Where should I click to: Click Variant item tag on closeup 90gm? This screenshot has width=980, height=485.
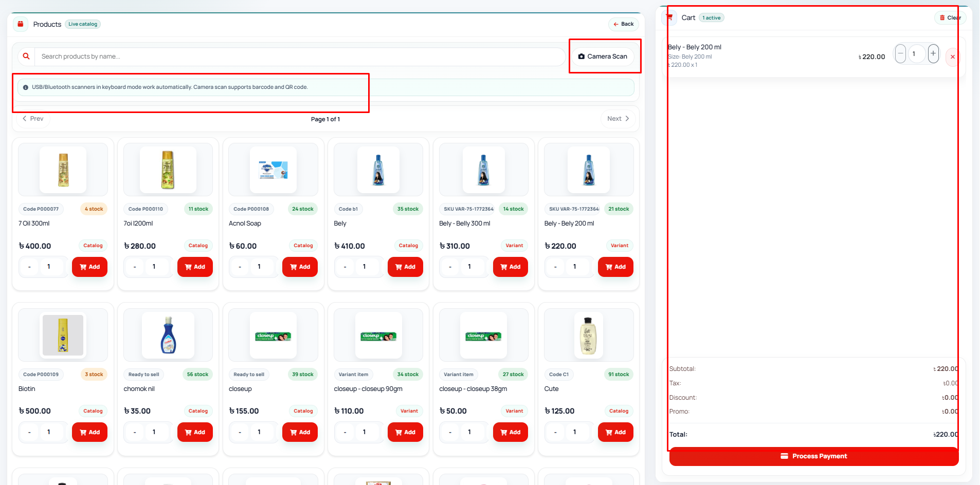coord(354,375)
